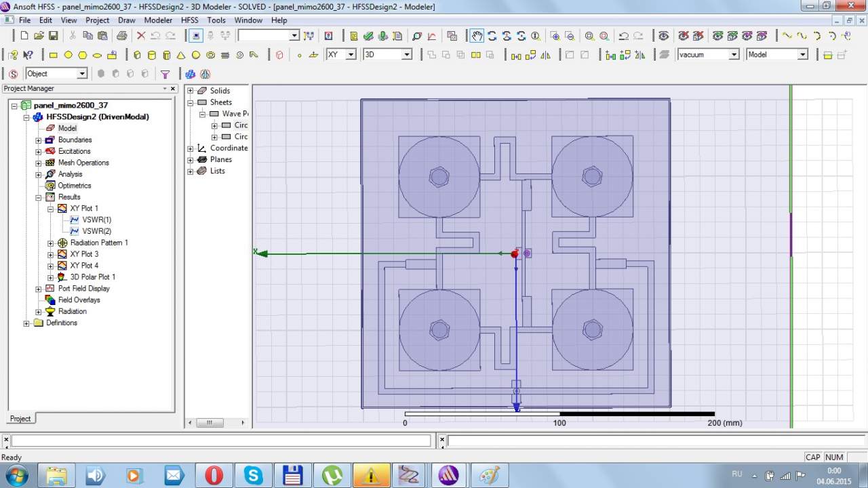Screen dimensions: 868x488
Task: Click the Draw rectangle tool
Action: pyautogui.click(x=54, y=55)
